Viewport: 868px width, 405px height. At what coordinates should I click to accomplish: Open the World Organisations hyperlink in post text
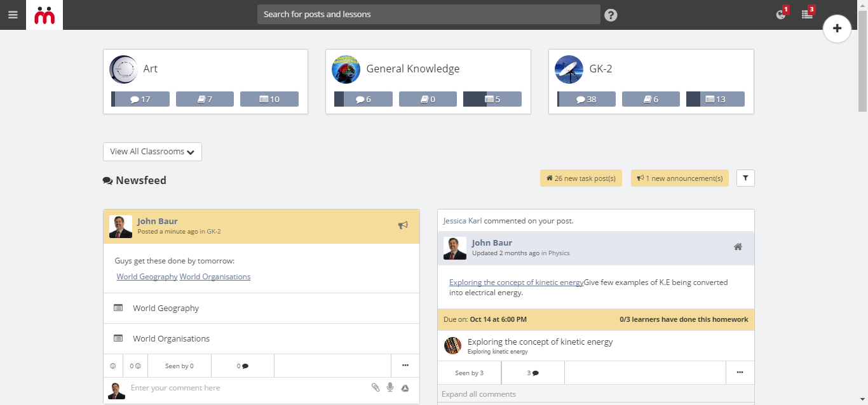215,277
